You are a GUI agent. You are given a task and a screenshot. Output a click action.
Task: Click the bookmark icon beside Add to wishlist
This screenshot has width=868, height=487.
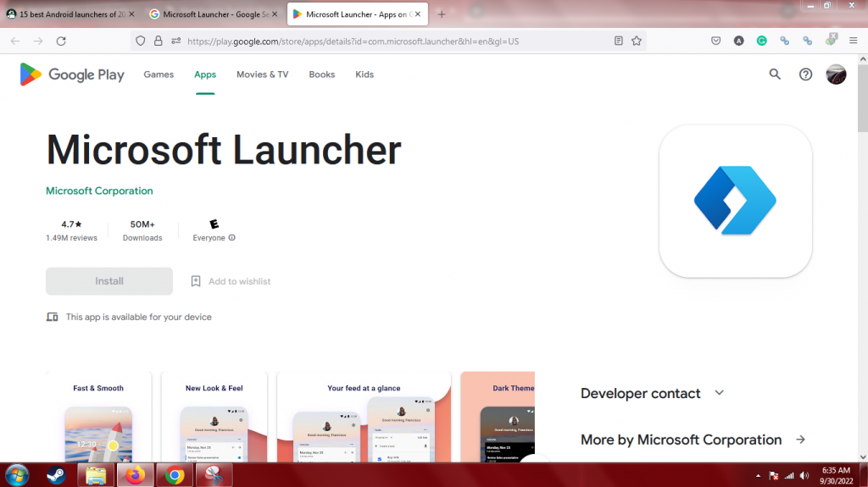(196, 281)
